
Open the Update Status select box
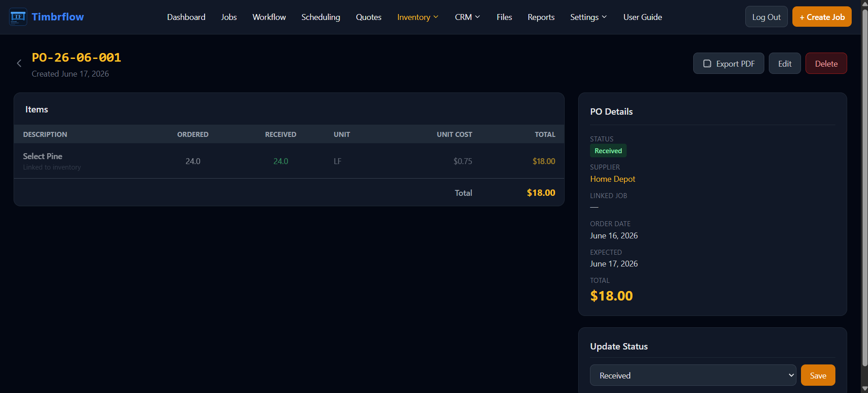point(693,375)
